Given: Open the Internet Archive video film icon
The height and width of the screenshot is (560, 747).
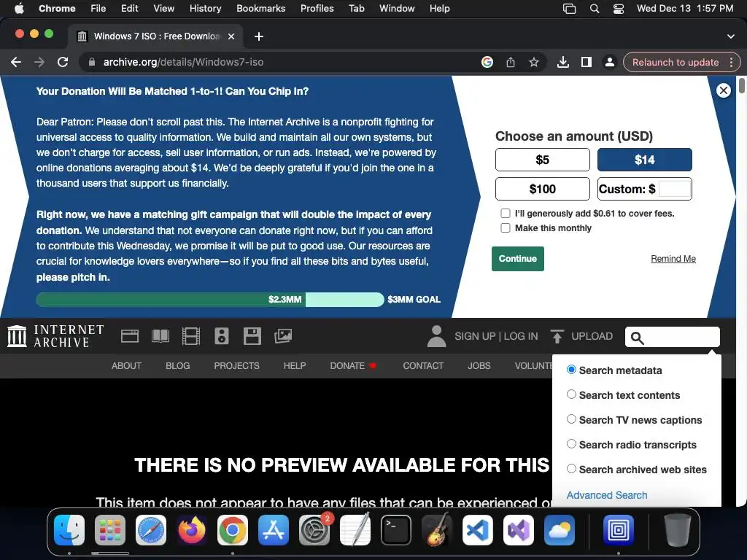Looking at the screenshot, I should tap(191, 336).
